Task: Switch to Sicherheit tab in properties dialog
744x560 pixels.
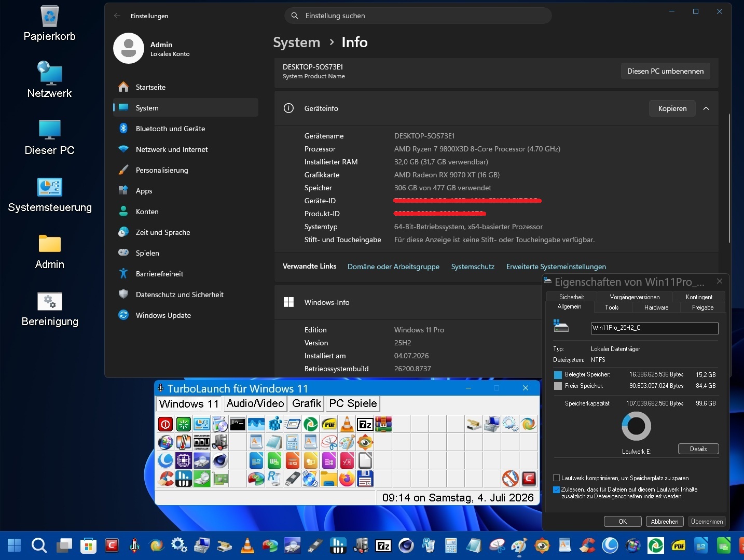Action: (x=571, y=297)
